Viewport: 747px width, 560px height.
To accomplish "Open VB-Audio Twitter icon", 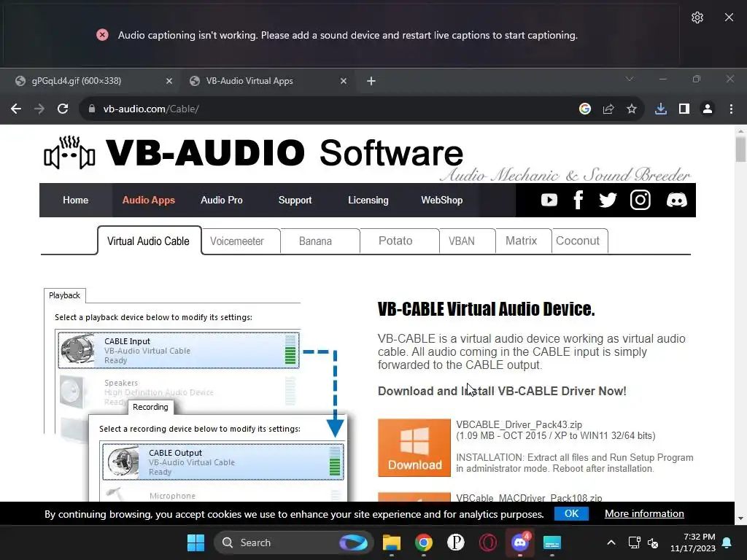I will tap(608, 200).
